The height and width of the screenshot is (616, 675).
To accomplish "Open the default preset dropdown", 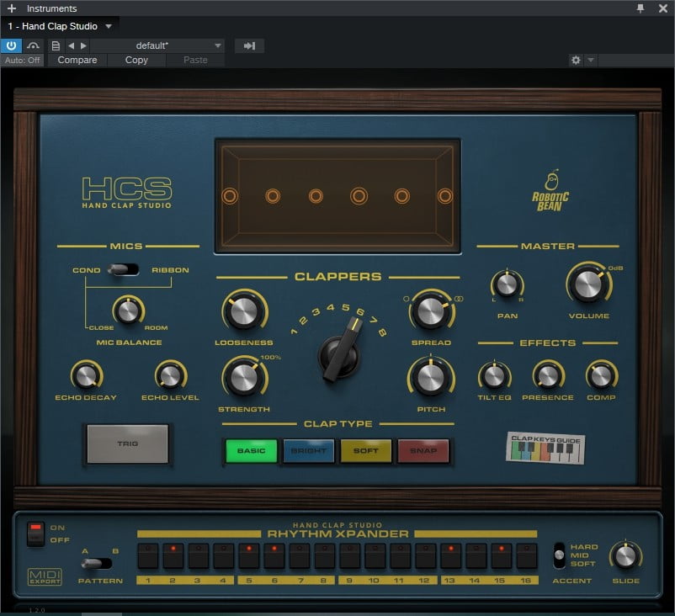I will point(157,45).
